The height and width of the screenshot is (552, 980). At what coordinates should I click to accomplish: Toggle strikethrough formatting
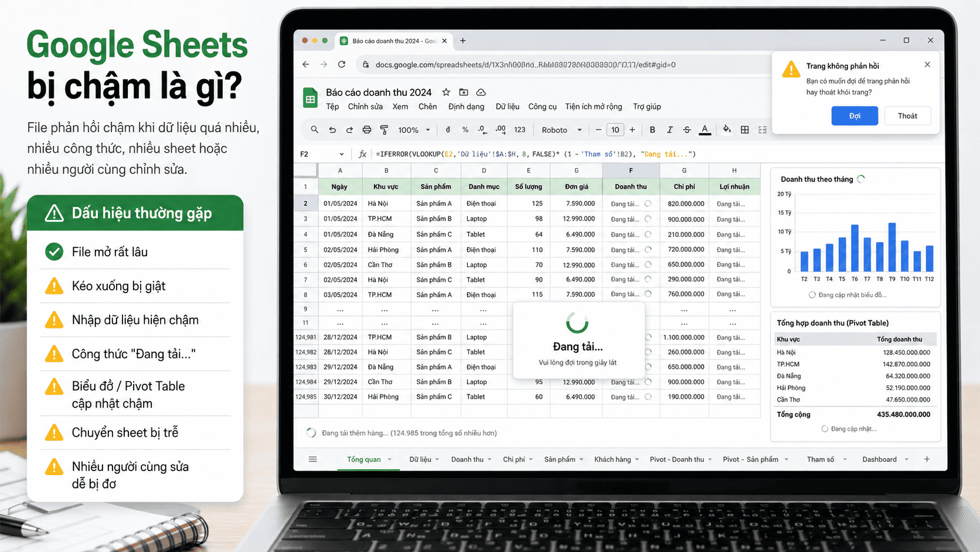point(687,130)
